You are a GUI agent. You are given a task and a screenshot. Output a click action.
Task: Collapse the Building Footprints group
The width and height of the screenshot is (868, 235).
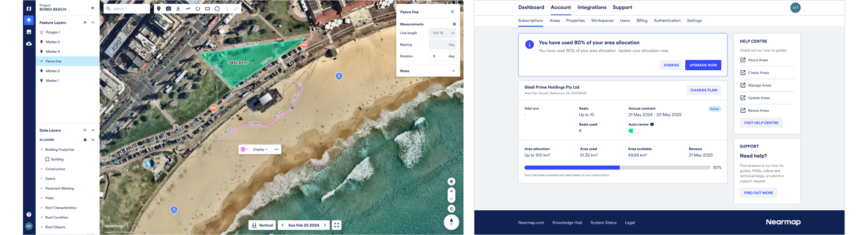click(x=42, y=150)
